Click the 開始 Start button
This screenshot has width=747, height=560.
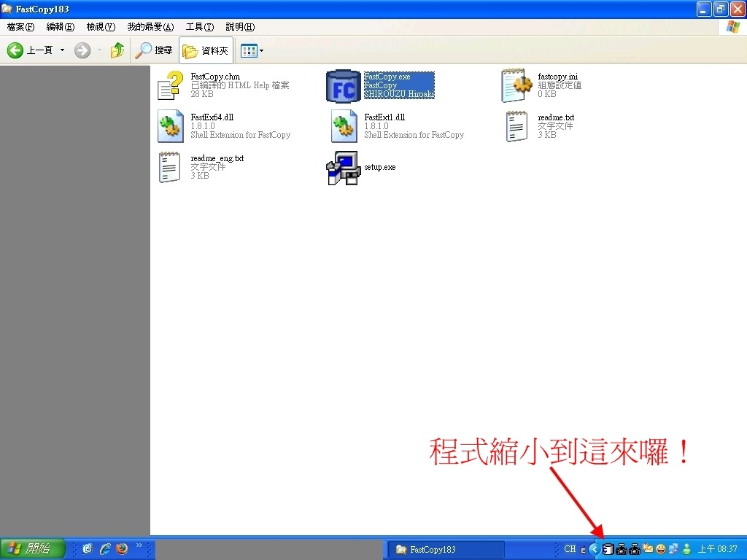coord(31,549)
